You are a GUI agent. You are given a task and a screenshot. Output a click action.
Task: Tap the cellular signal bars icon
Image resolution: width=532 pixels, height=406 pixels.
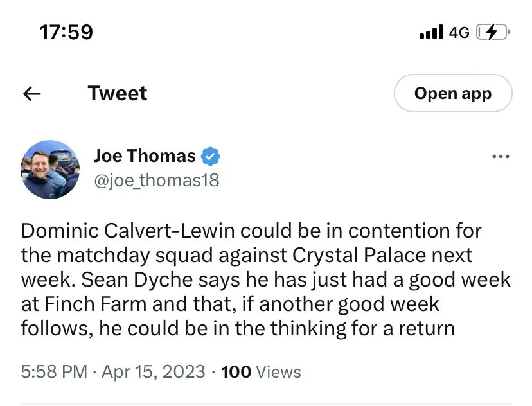[x=431, y=32]
